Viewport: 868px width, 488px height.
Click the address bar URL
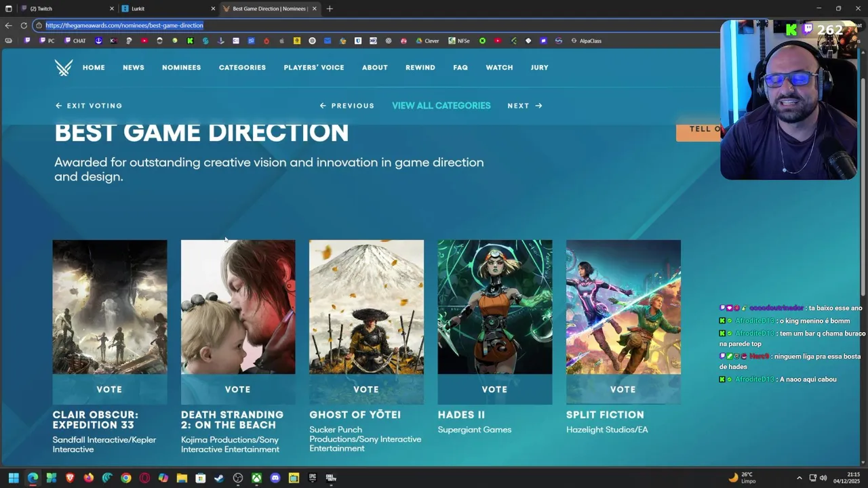click(125, 25)
